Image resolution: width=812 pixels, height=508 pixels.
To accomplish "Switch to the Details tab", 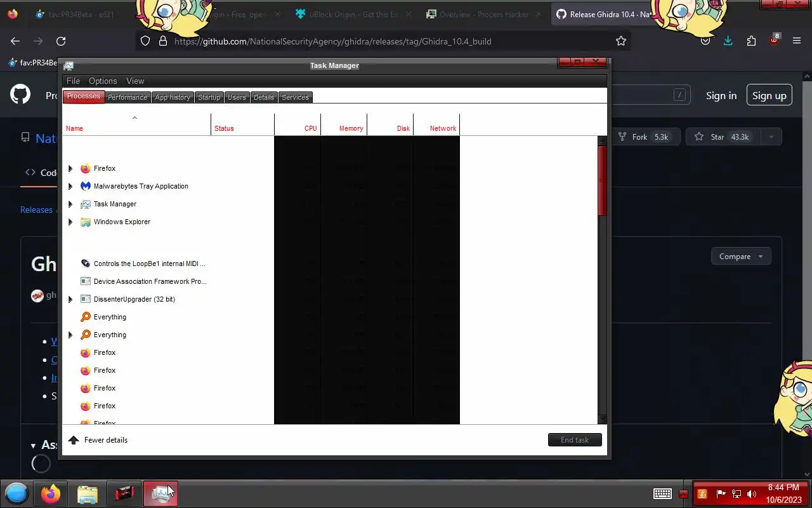I will (264, 97).
